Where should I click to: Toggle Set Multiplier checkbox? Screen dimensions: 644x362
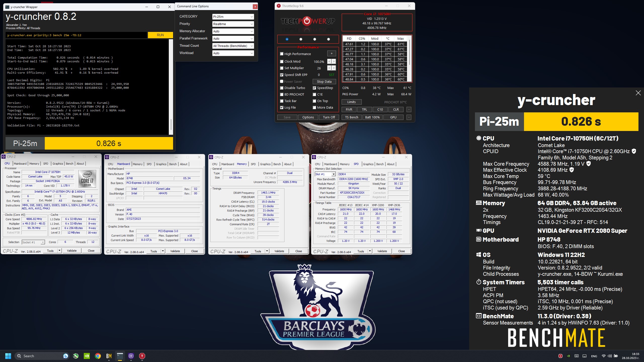pos(282,68)
